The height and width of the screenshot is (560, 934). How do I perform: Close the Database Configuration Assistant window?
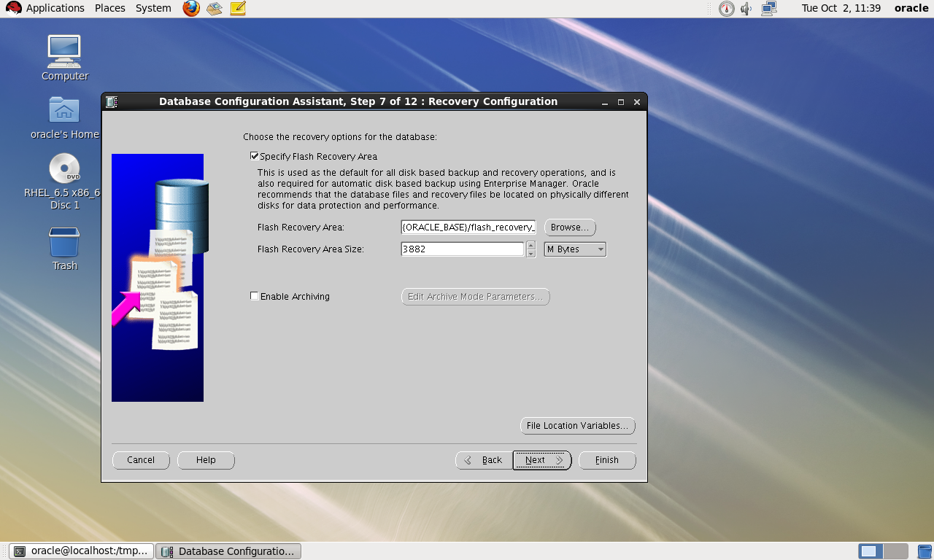pos(636,102)
